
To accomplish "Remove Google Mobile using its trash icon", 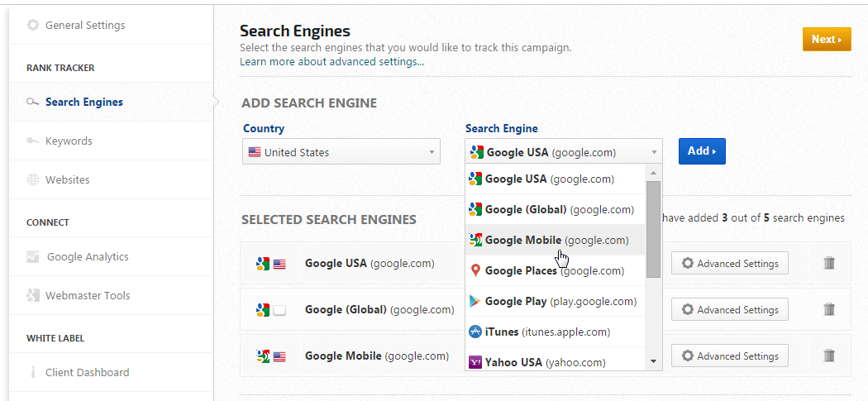I will [829, 356].
